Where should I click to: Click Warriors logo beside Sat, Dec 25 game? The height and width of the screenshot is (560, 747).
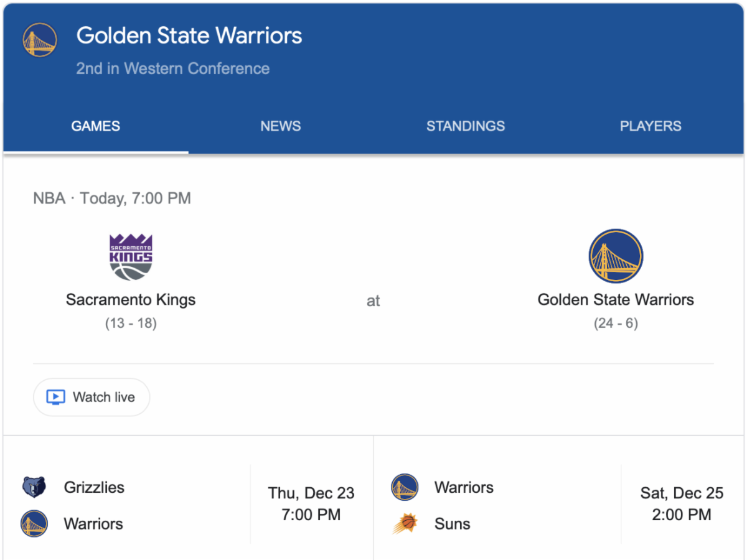(405, 487)
